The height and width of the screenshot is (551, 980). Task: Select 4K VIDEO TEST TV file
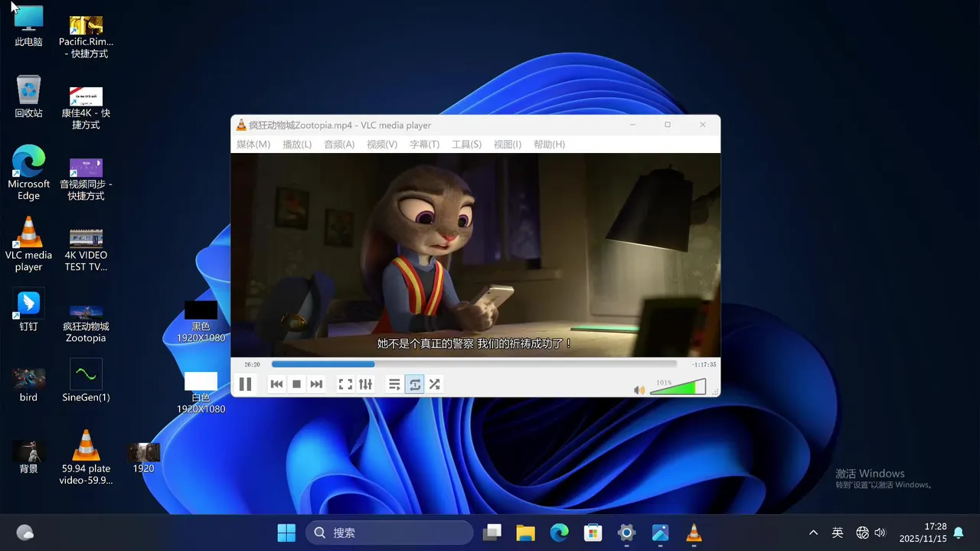tap(86, 249)
